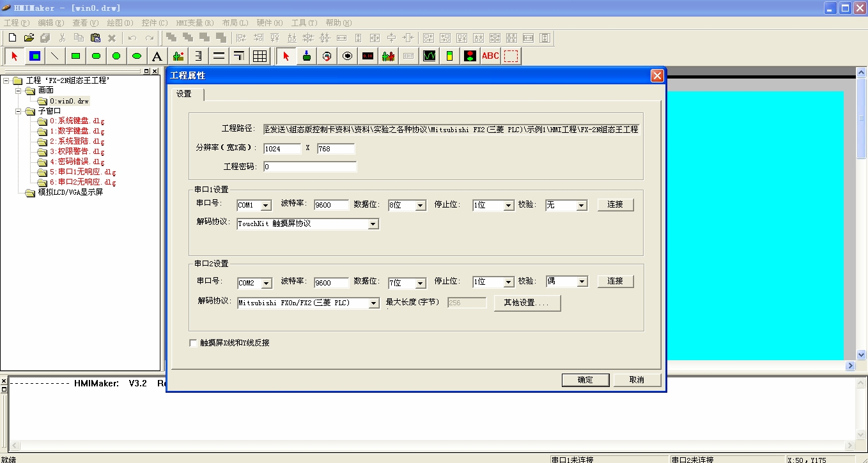Open the 串口1 解码协议 TouchKit dropdown
The image size is (868, 463).
[x=373, y=224]
